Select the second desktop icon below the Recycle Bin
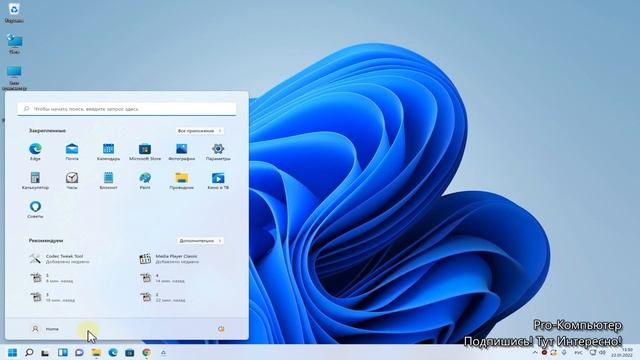 click(x=14, y=44)
